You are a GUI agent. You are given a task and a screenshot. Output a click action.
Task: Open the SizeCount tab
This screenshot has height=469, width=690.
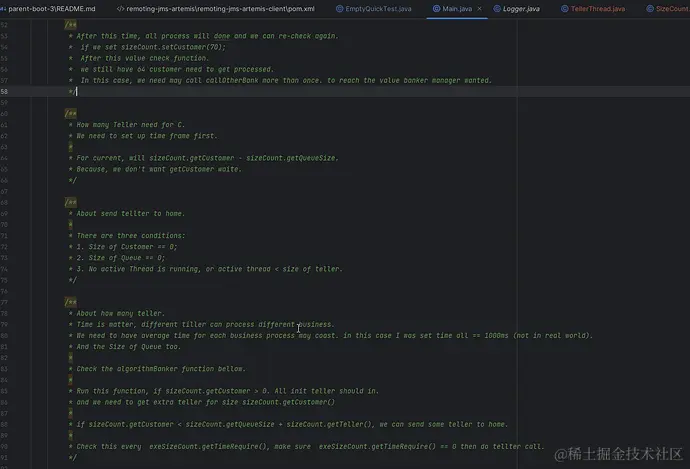coord(668,9)
